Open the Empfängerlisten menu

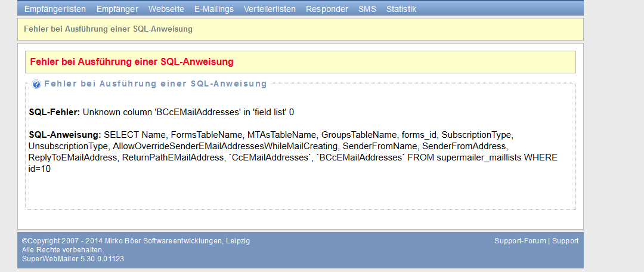(55, 9)
